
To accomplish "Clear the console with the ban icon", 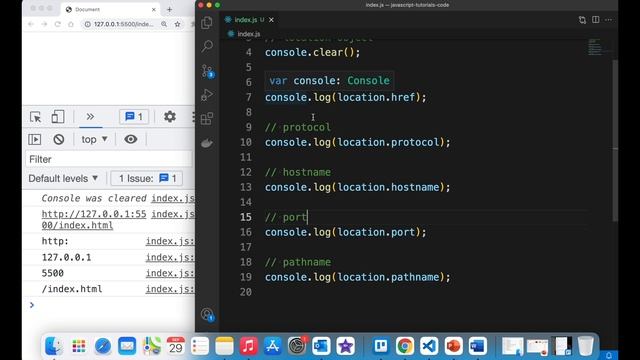I will point(59,140).
